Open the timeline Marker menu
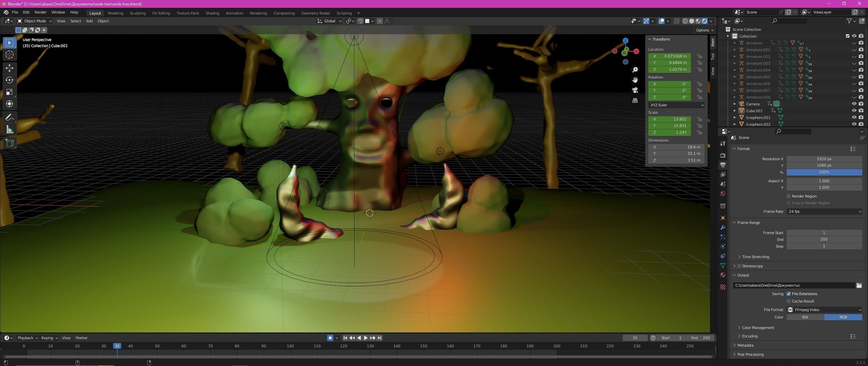The image size is (868, 366). click(x=81, y=338)
